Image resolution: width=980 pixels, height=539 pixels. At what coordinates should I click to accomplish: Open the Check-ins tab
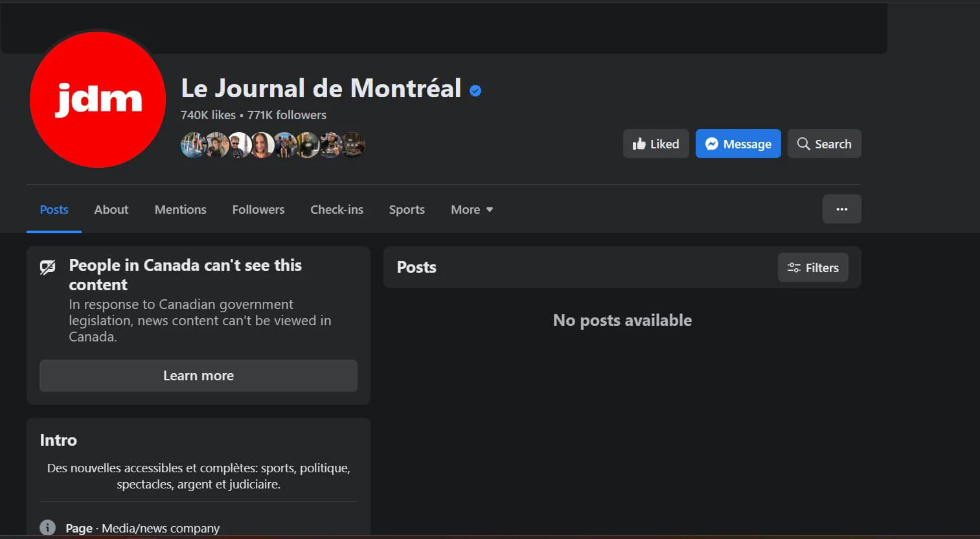[x=337, y=209]
